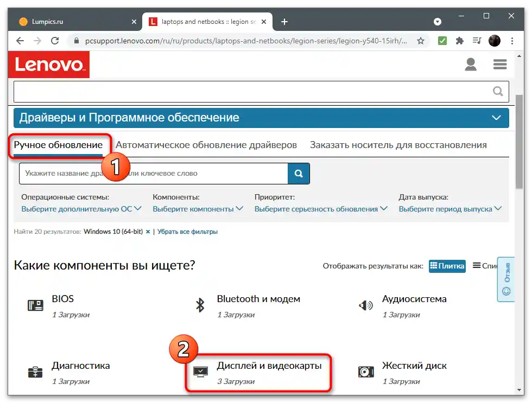Open Аудиосистема downloads
Image resolution: width=532 pixels, height=403 pixels.
click(x=414, y=299)
